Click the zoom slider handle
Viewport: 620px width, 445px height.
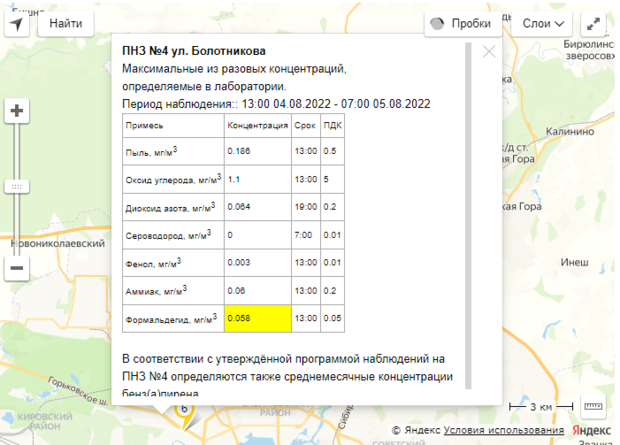tap(16, 187)
